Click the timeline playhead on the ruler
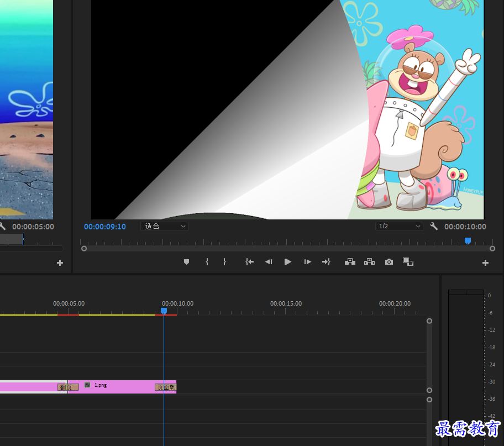504x446 pixels. tap(164, 311)
